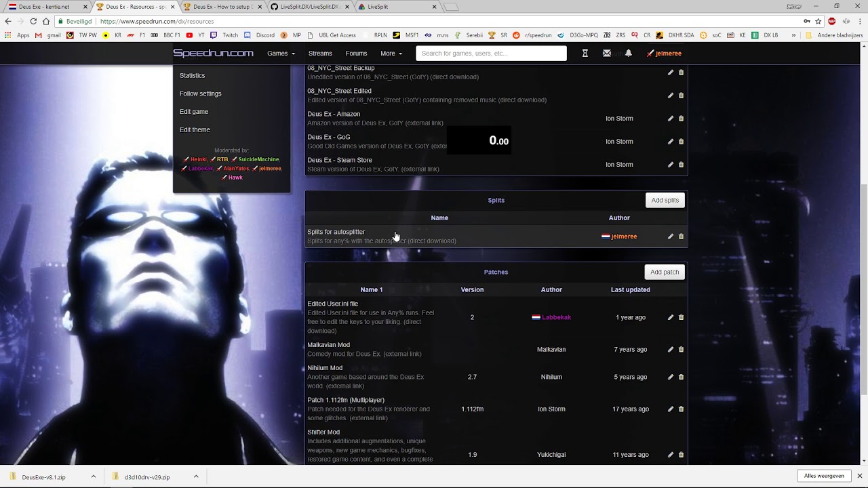Open the Streams menu item

[320, 54]
